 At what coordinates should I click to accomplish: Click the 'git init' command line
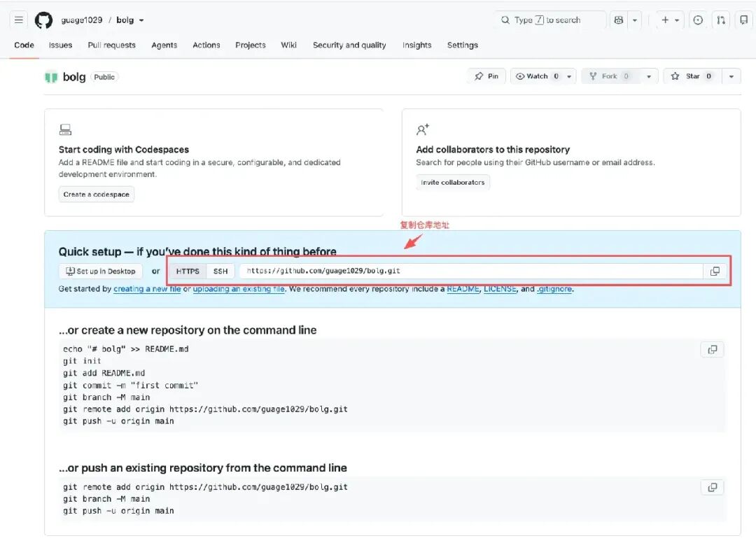[x=82, y=361]
